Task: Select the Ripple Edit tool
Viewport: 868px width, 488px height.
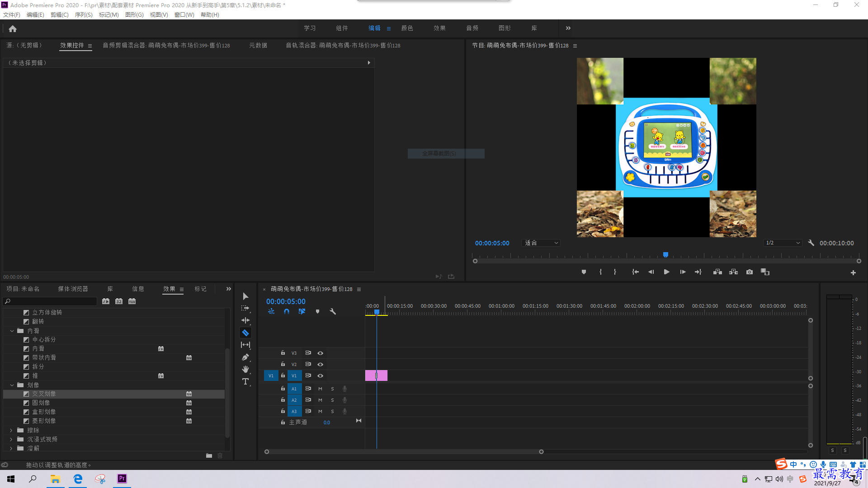Action: point(245,320)
